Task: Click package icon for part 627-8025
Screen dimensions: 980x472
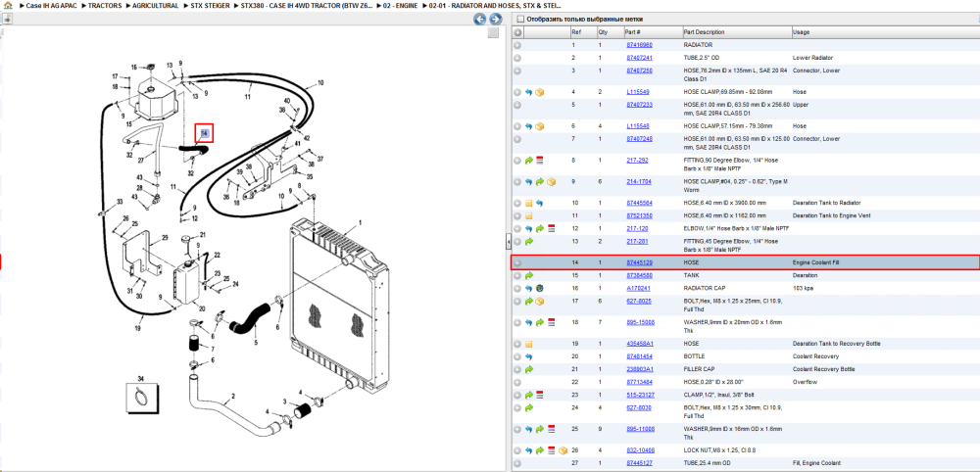Action: coord(539,301)
